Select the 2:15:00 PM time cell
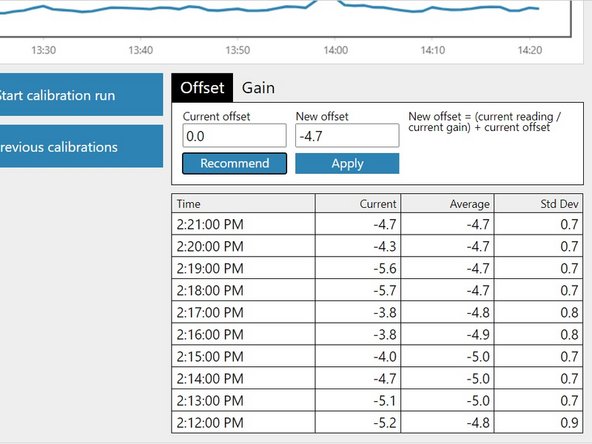Viewport: 592px width, 444px height. pos(243,356)
